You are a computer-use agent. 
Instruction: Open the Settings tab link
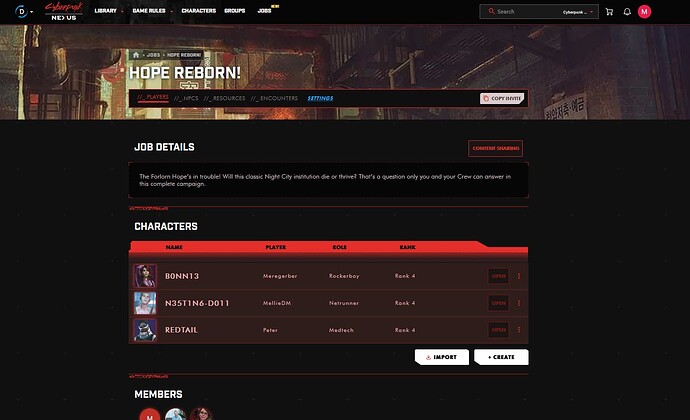pos(320,98)
